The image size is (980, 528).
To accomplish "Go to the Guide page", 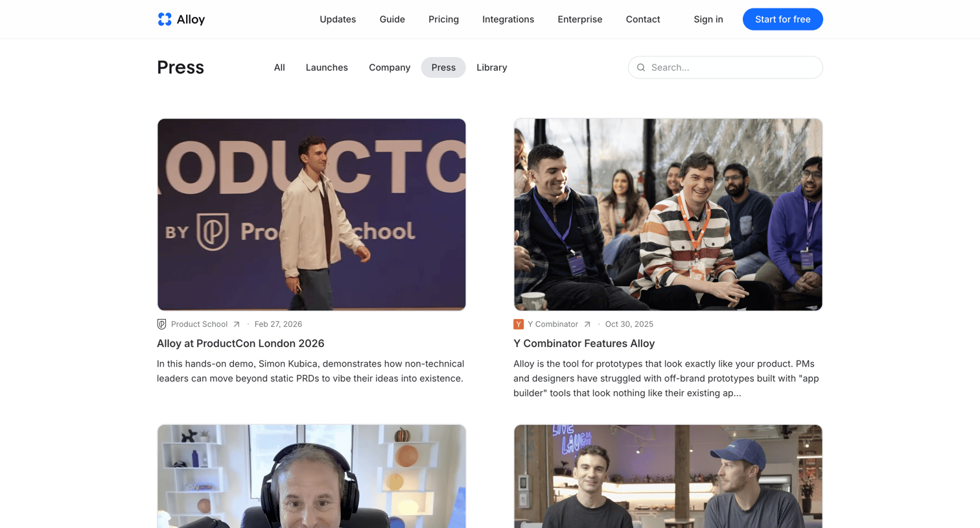I will (x=392, y=19).
